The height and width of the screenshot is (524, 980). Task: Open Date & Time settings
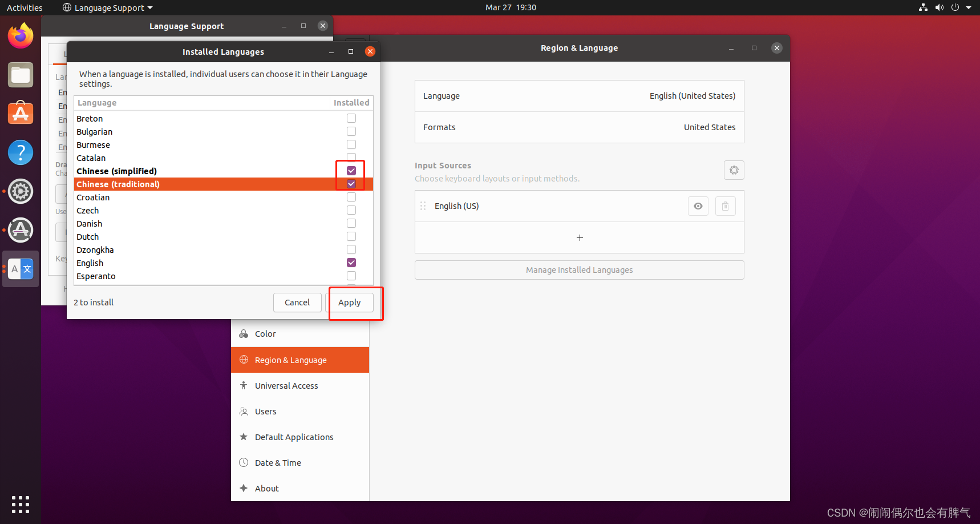point(300,463)
